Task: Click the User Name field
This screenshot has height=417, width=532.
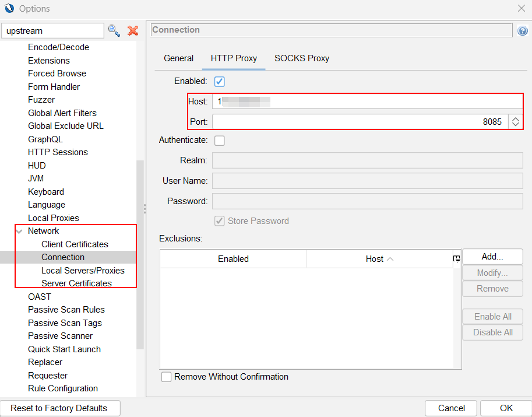Action: [x=368, y=181]
